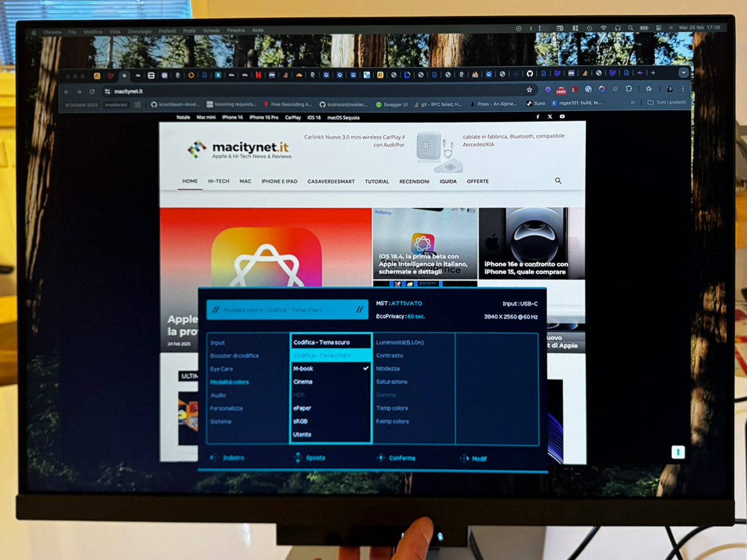Viewport: 747px width, 560px height.
Task: Open the Wi-Fi menu bar icon
Action: pos(603,28)
